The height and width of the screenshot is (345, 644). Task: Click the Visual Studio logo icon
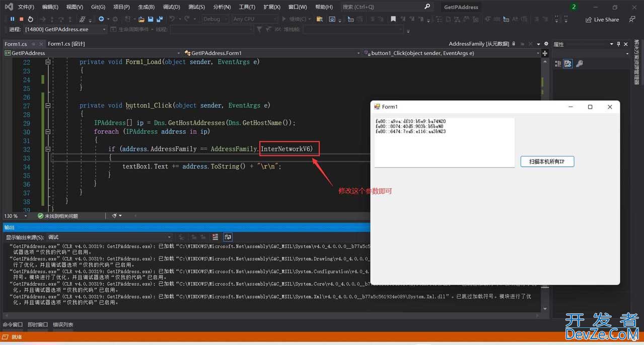click(9, 7)
